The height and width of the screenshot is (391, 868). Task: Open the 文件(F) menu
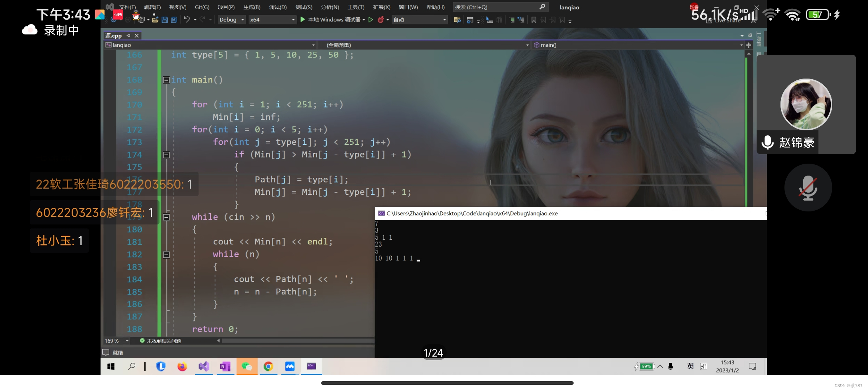(127, 7)
